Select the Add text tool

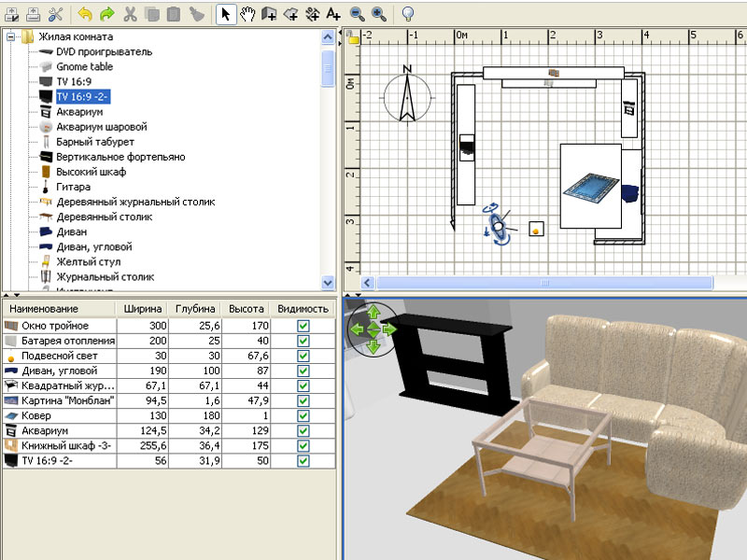point(333,14)
